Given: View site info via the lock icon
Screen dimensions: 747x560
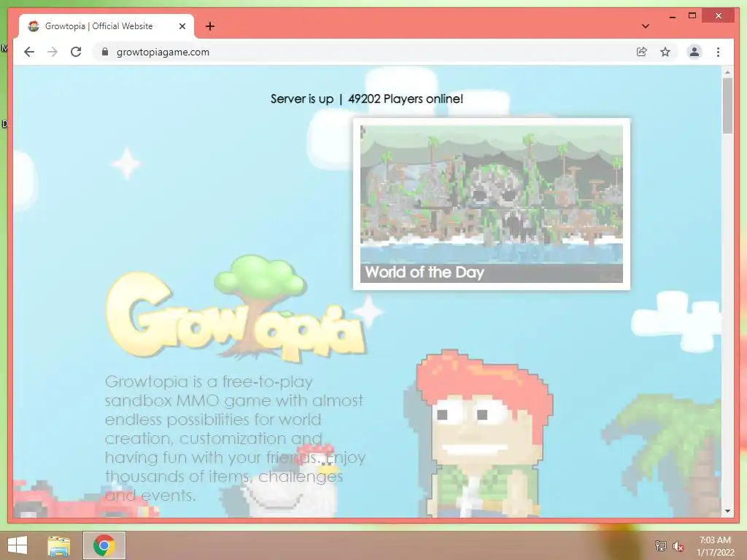Looking at the screenshot, I should (105, 52).
